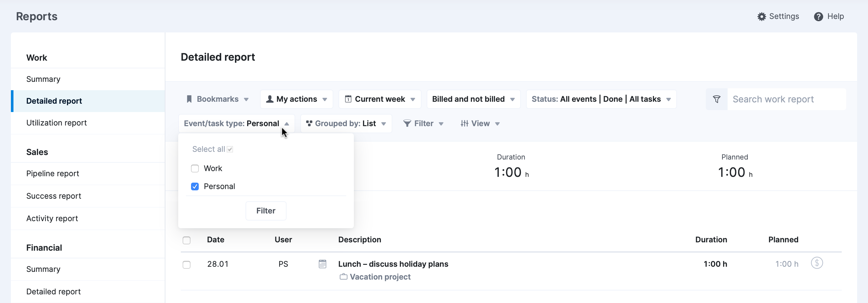Open Settings via the gear icon

click(x=762, y=17)
